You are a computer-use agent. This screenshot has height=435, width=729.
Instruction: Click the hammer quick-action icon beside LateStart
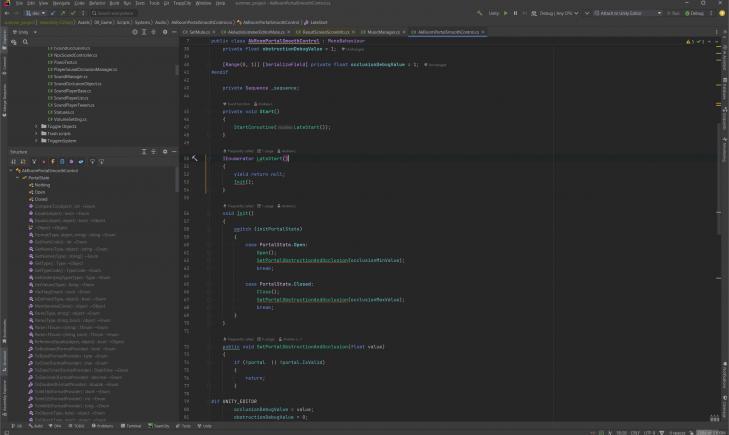click(195, 158)
